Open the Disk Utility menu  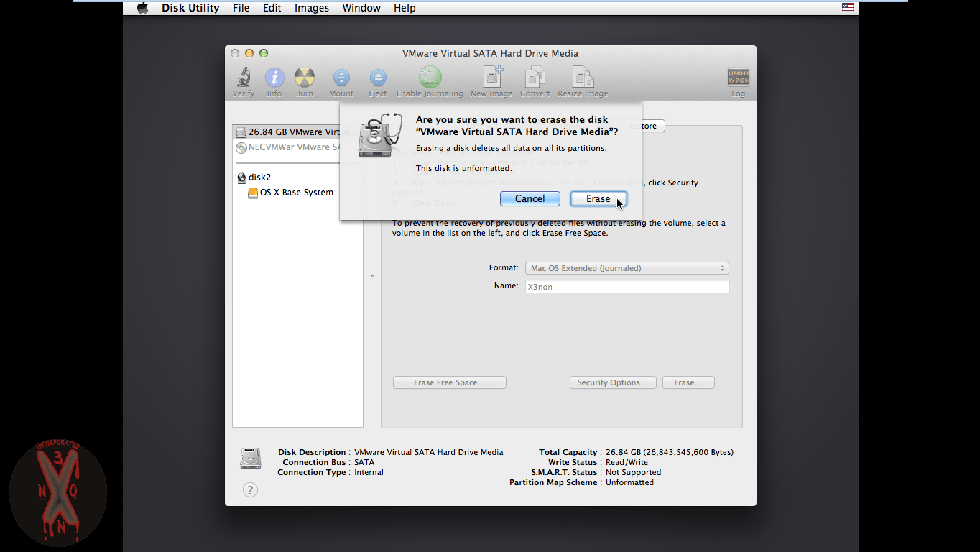[190, 8]
